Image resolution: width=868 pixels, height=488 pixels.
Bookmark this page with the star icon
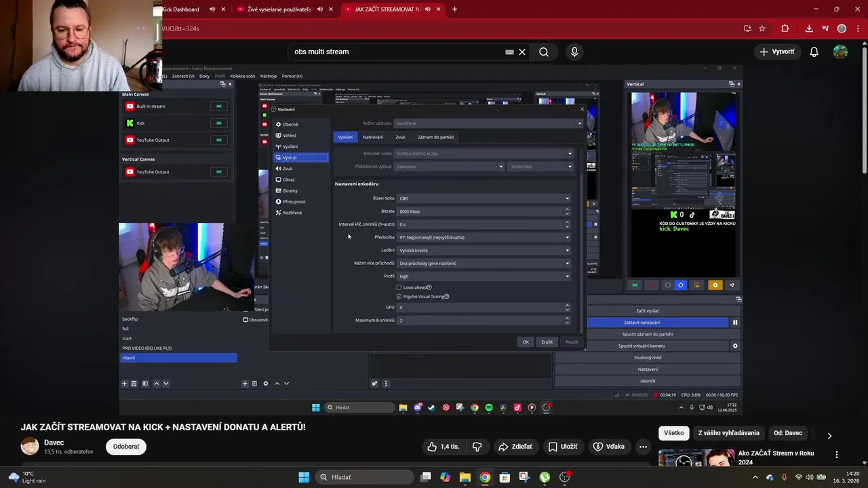coord(762,28)
